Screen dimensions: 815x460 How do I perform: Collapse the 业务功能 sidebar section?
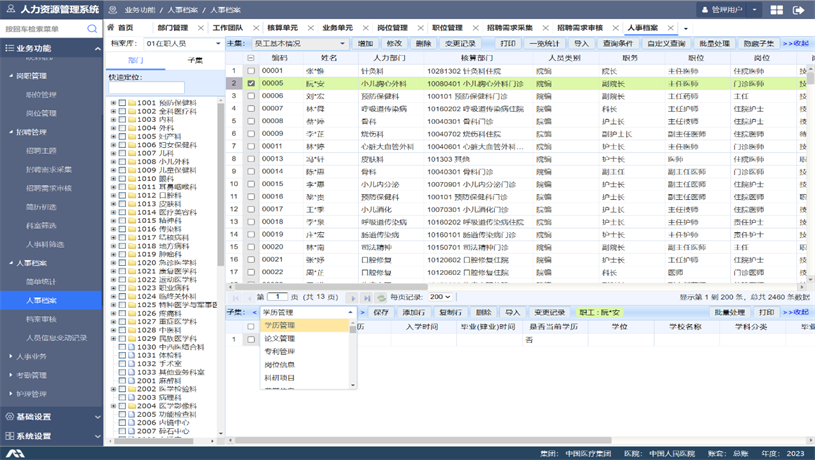97,48
